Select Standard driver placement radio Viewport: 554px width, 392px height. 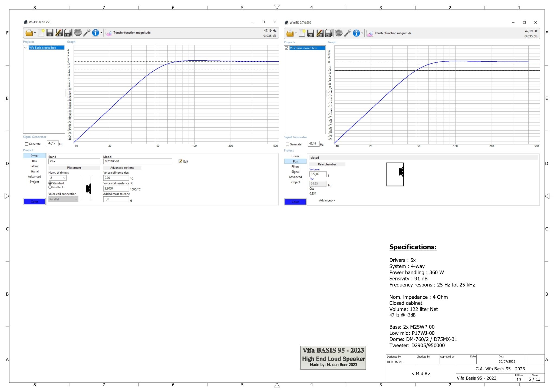pos(50,183)
